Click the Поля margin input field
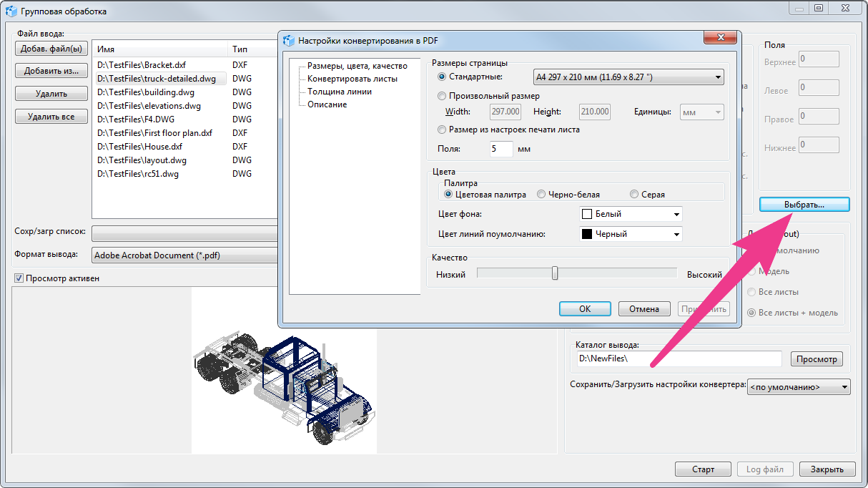The width and height of the screenshot is (868, 488). pos(501,149)
